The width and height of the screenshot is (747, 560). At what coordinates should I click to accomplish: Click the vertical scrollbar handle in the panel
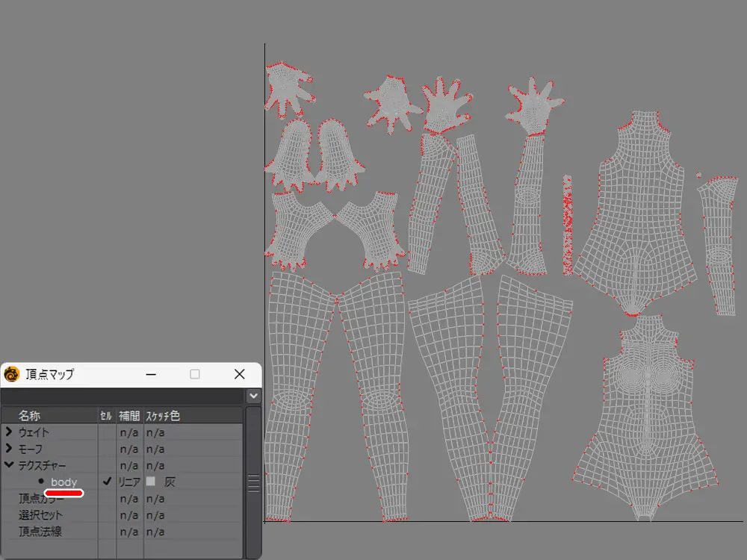click(254, 482)
